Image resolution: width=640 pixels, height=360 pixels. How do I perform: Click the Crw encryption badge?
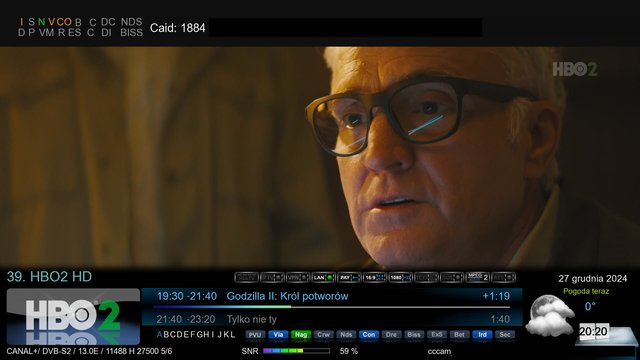323,335
